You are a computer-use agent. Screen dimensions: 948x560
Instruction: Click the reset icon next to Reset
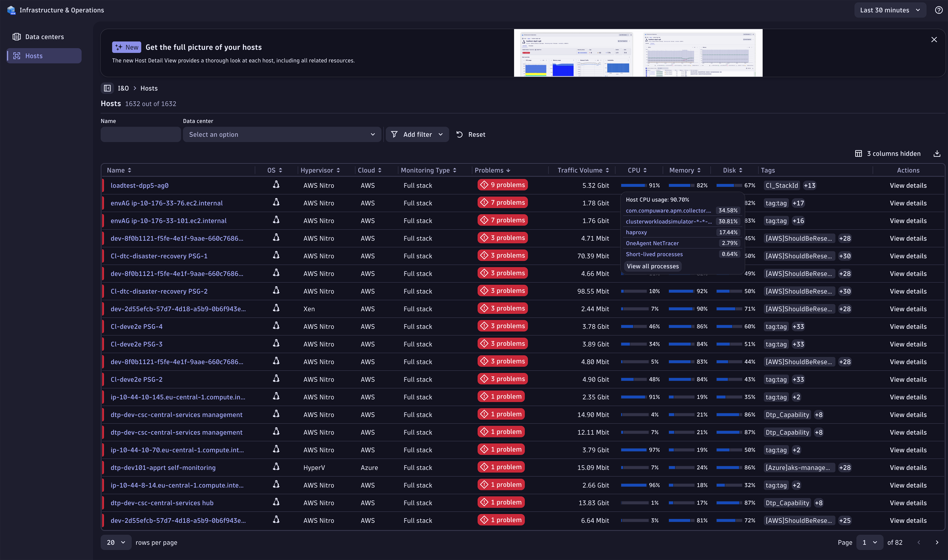coord(460,134)
